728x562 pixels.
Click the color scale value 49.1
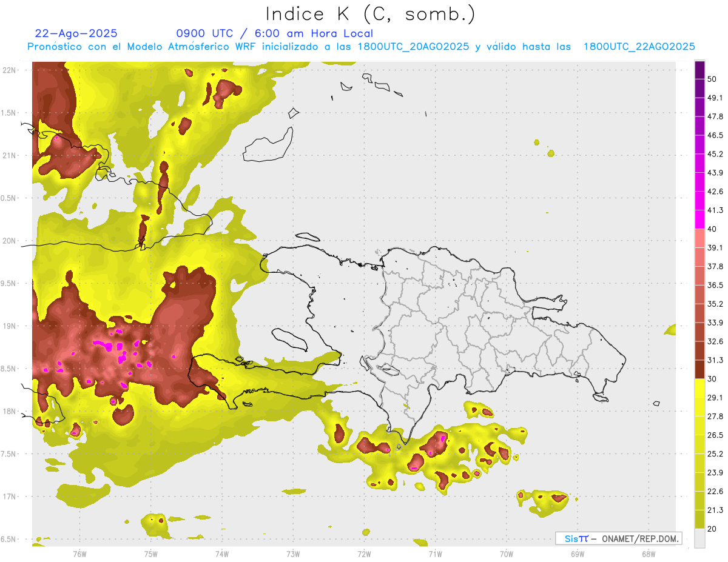pos(715,98)
